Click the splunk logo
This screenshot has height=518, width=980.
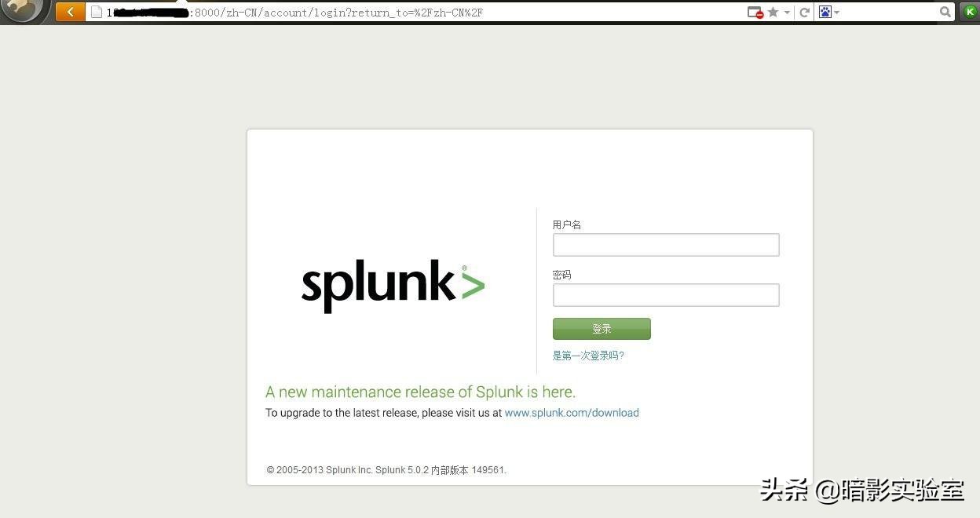click(393, 287)
